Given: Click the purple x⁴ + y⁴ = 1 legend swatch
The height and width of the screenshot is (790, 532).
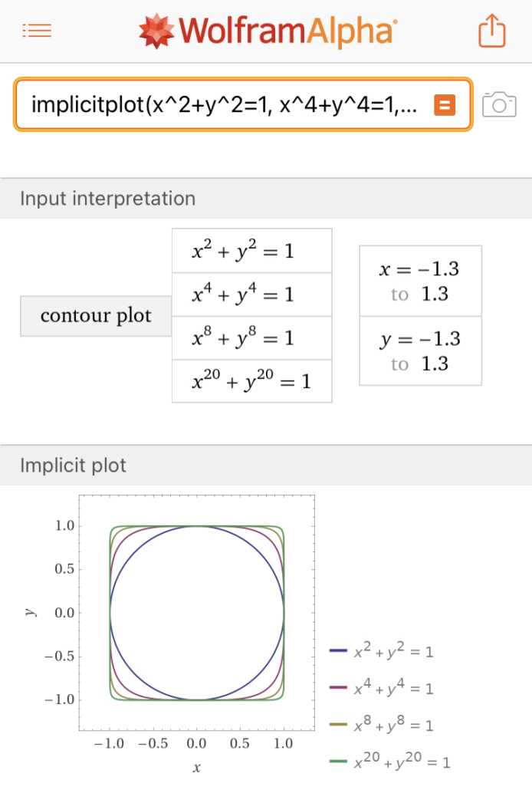Looking at the screenshot, I should click(340, 689).
